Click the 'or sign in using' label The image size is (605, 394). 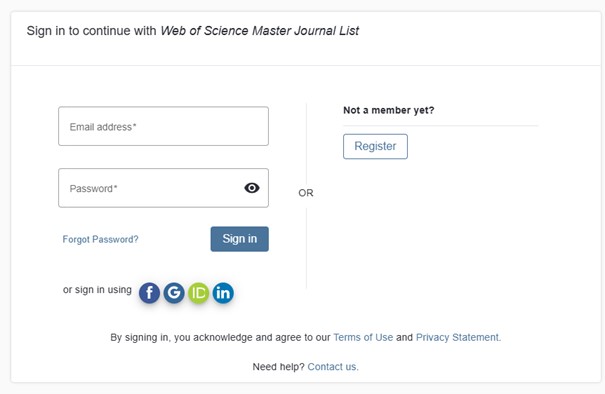[x=97, y=290]
